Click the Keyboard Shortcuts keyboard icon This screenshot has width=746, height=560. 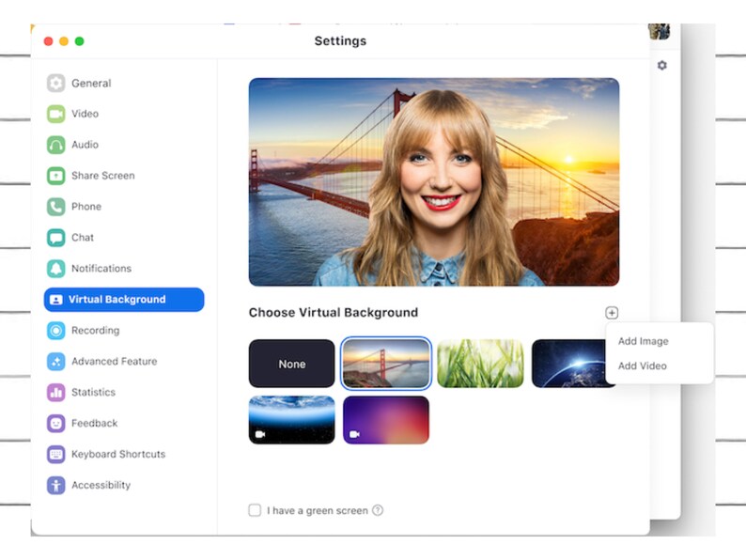(x=56, y=454)
